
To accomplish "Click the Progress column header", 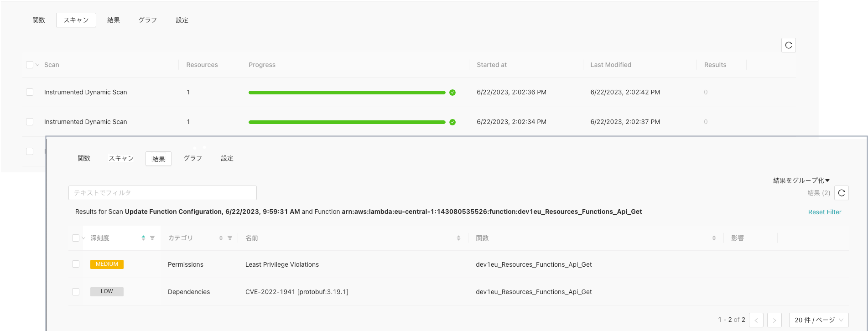I will [x=262, y=65].
